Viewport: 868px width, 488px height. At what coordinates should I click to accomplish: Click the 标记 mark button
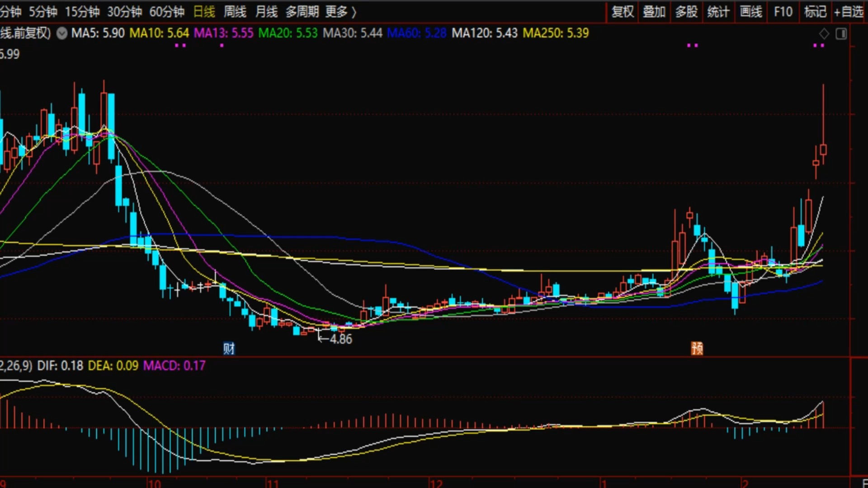pyautogui.click(x=815, y=12)
